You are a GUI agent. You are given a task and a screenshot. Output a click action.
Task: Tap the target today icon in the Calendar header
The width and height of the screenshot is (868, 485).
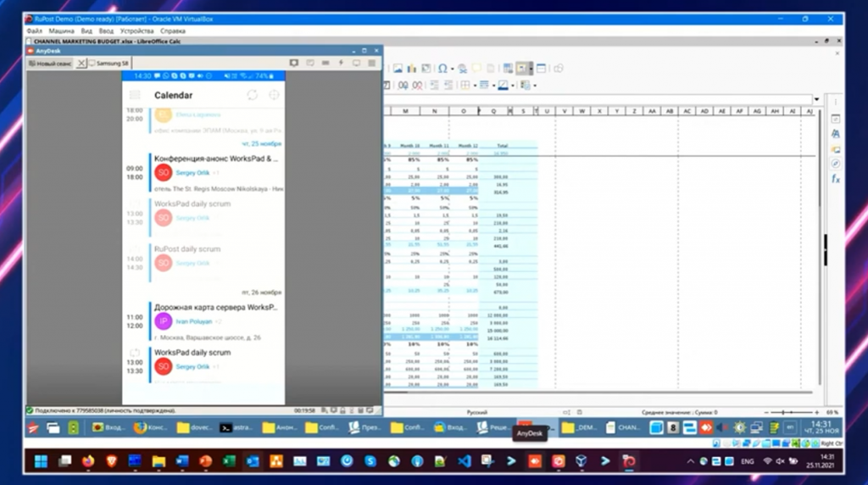[274, 95]
